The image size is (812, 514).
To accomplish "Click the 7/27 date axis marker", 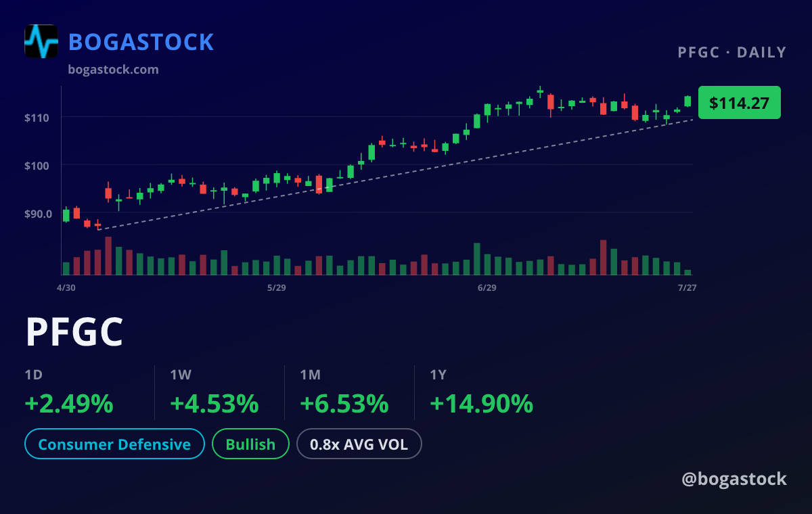I will pyautogui.click(x=687, y=288).
